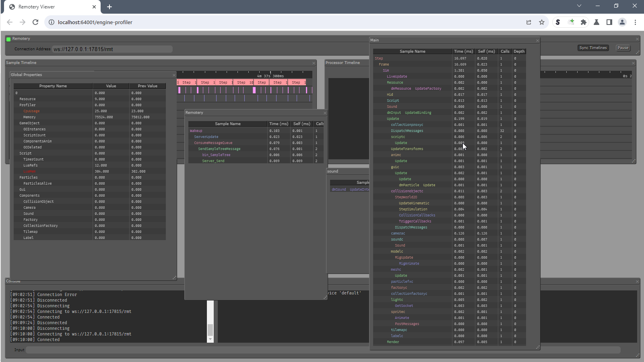Screen dimensions: 644x362
Task: Click the Time (ms) column header in Main
Action: [x=463, y=51]
